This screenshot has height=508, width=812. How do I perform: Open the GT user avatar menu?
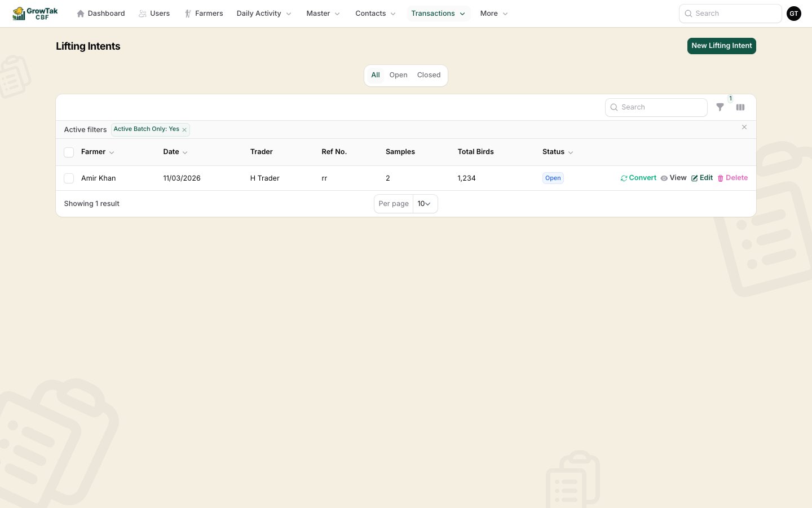pos(794,14)
